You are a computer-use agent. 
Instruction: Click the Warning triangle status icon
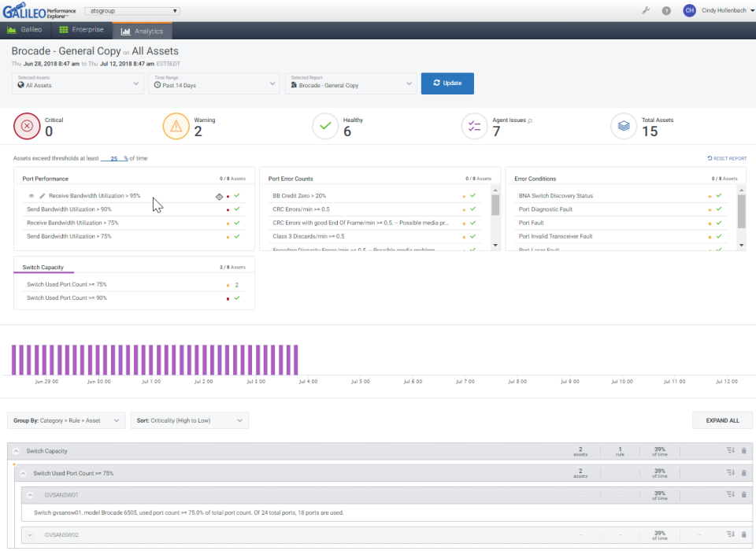tap(176, 126)
